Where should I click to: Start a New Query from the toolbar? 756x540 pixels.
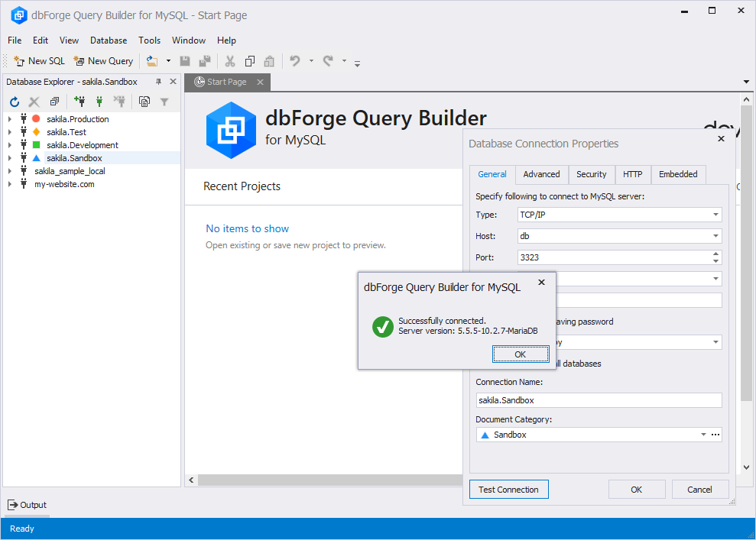103,61
